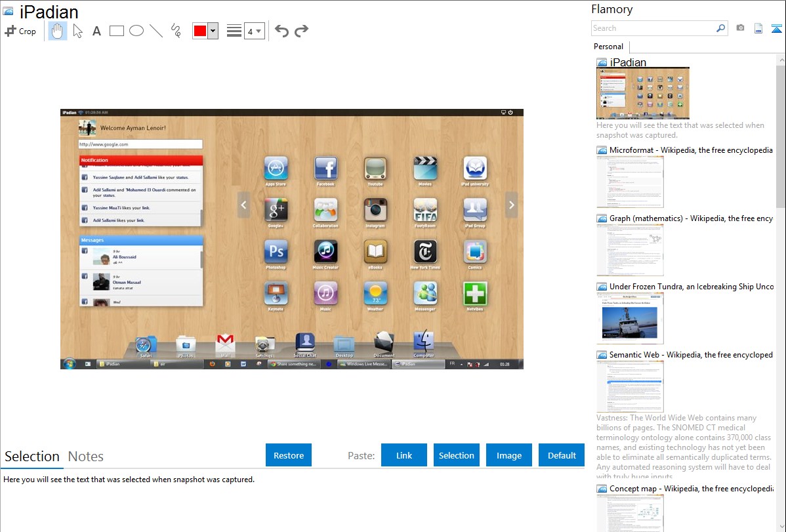Image resolution: width=786 pixels, height=532 pixels.
Task: Open the iPadian snapshot thumbnail
Action: tap(642, 92)
